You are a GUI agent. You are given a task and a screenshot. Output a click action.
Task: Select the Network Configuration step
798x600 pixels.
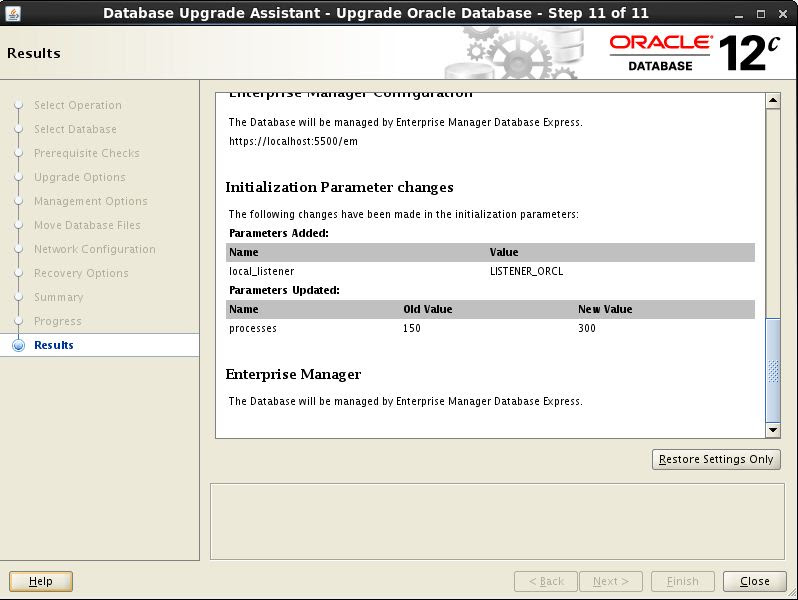95,249
